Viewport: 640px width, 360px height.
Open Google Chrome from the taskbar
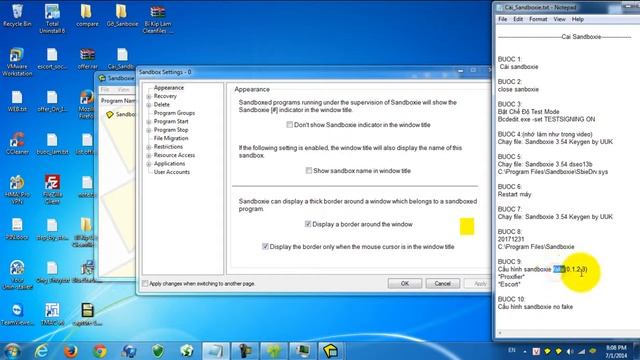100,351
